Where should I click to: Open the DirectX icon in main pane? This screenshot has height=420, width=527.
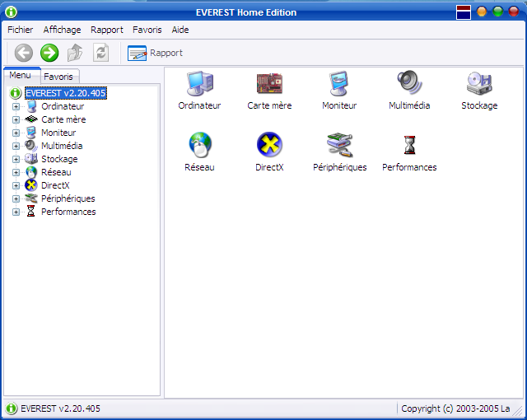point(269,144)
